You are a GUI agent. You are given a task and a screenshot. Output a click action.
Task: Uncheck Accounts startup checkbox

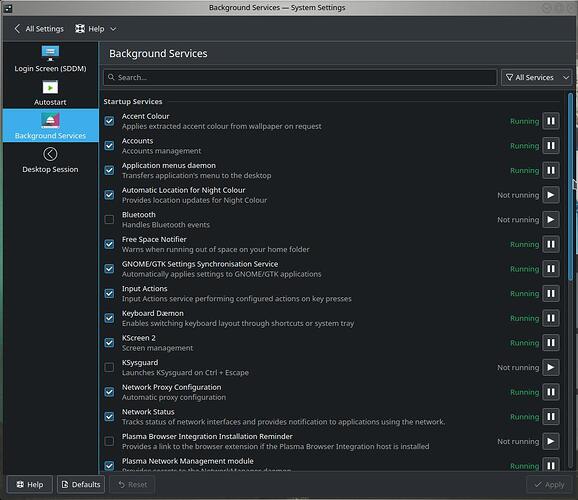109,146
